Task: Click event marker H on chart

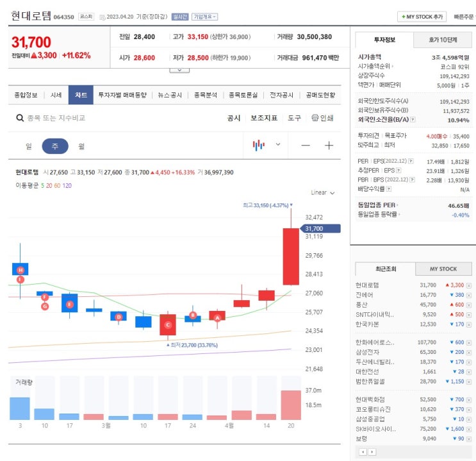Action: point(21,270)
